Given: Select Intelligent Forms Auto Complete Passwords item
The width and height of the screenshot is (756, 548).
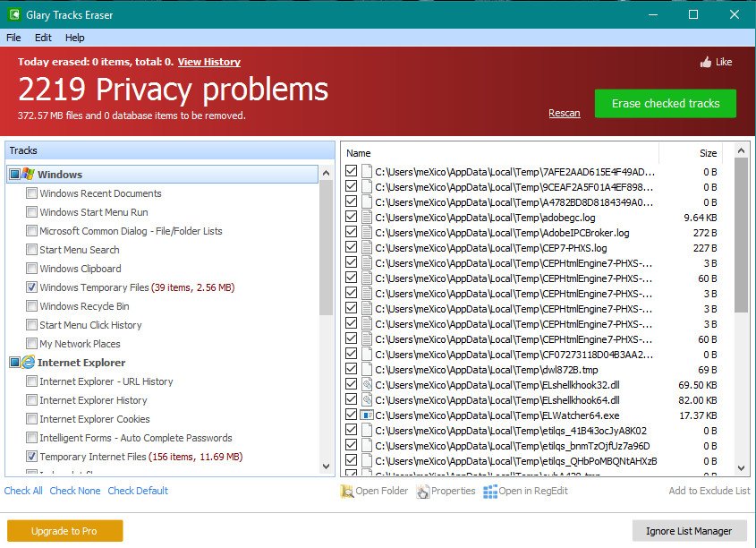Looking at the screenshot, I should pos(136,438).
